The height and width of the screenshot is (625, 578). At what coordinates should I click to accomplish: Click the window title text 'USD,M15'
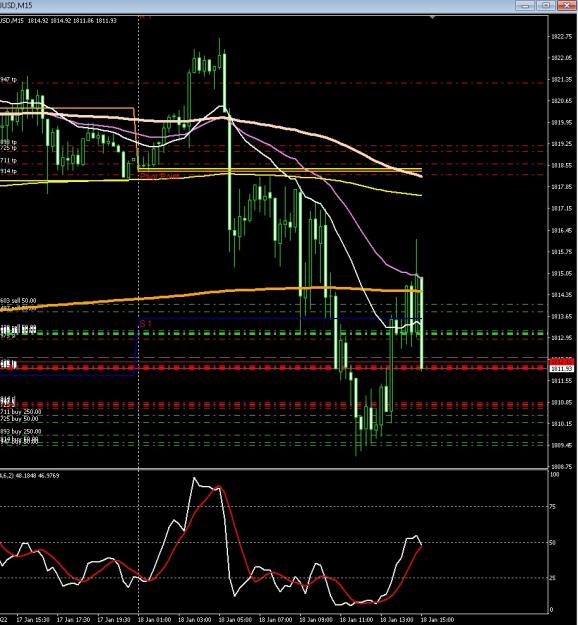coord(16,6)
